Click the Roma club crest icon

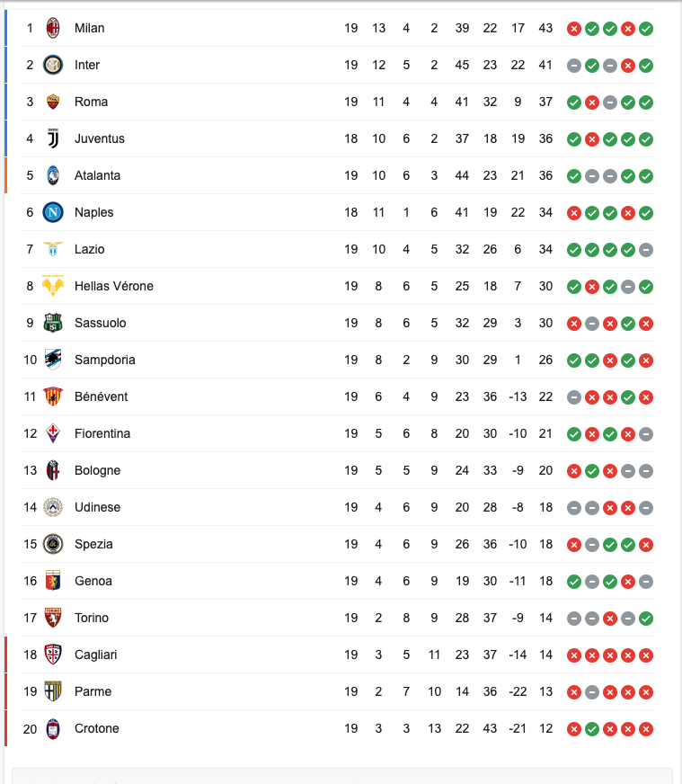pos(54,102)
